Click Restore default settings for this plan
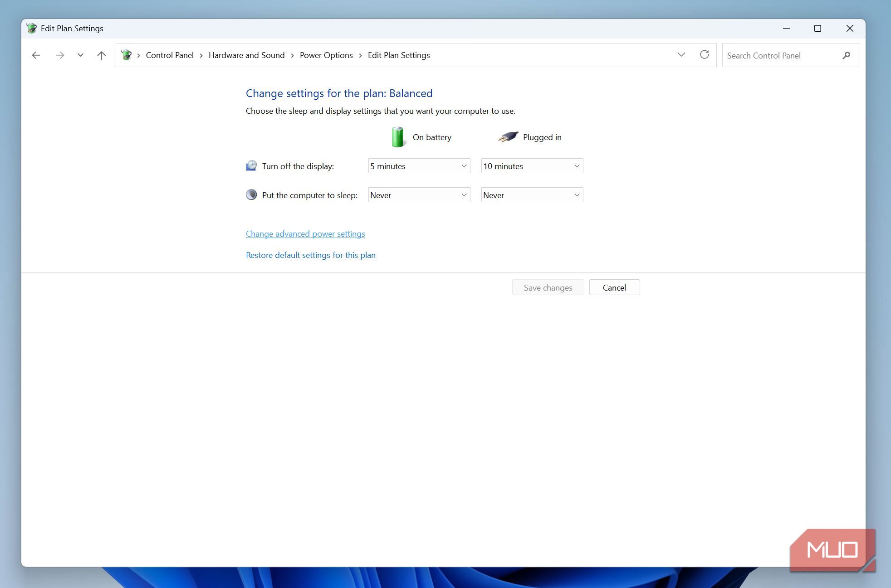The height and width of the screenshot is (588, 891). click(x=311, y=255)
